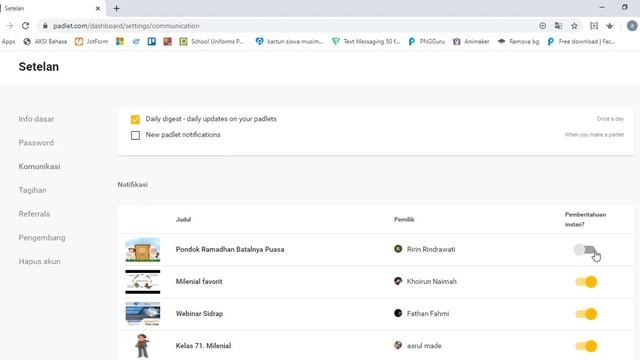This screenshot has height=360, width=640.
Task: Disable instant notification for Kelas 71. Milenial
Action: click(587, 346)
